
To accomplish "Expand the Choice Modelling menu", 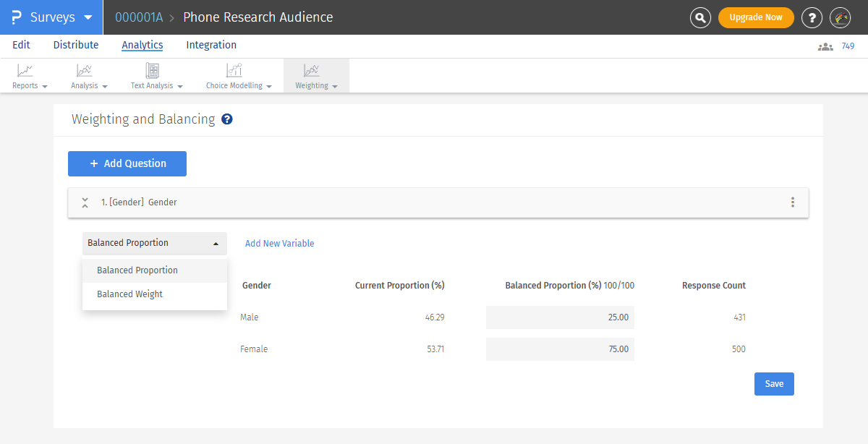I will point(239,75).
